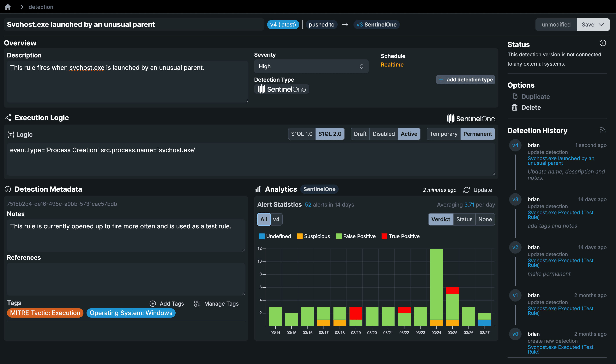The height and width of the screenshot is (364, 616).
Task: Click Operating System: Windows tag
Action: [131, 313]
